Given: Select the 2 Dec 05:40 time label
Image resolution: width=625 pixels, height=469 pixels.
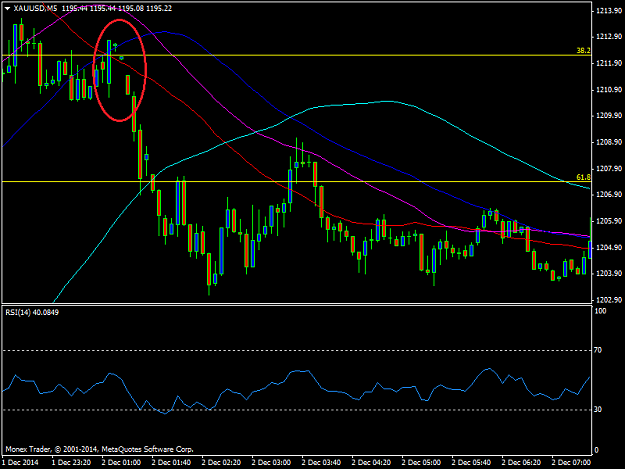Looking at the screenshot, I should 471,463.
